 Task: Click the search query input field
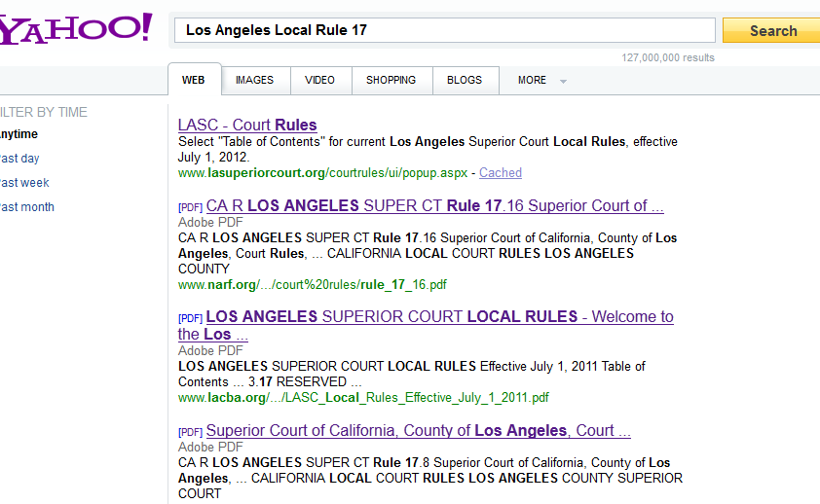444,30
